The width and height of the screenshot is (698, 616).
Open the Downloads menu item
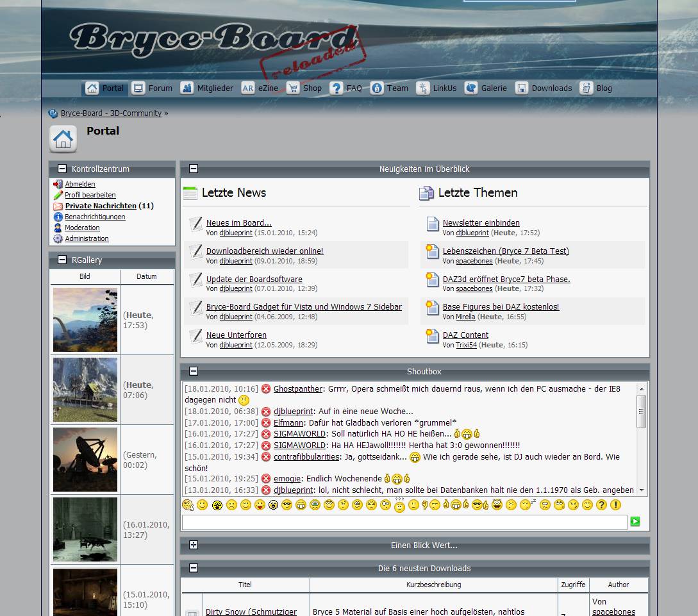click(x=552, y=88)
